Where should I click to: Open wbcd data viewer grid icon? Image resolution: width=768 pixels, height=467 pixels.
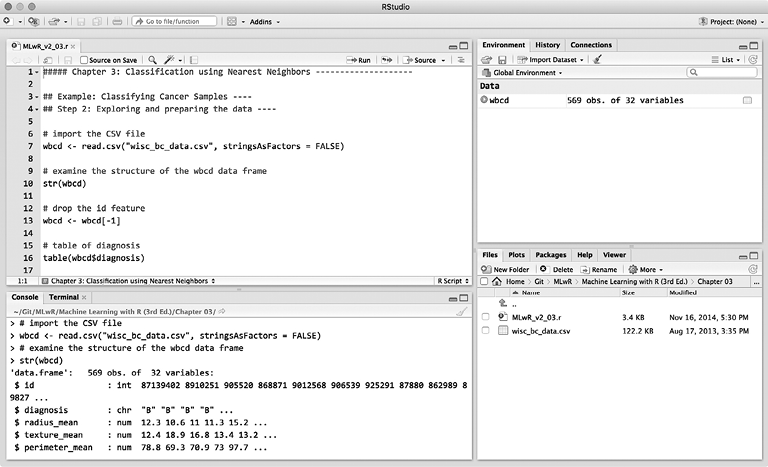point(747,101)
